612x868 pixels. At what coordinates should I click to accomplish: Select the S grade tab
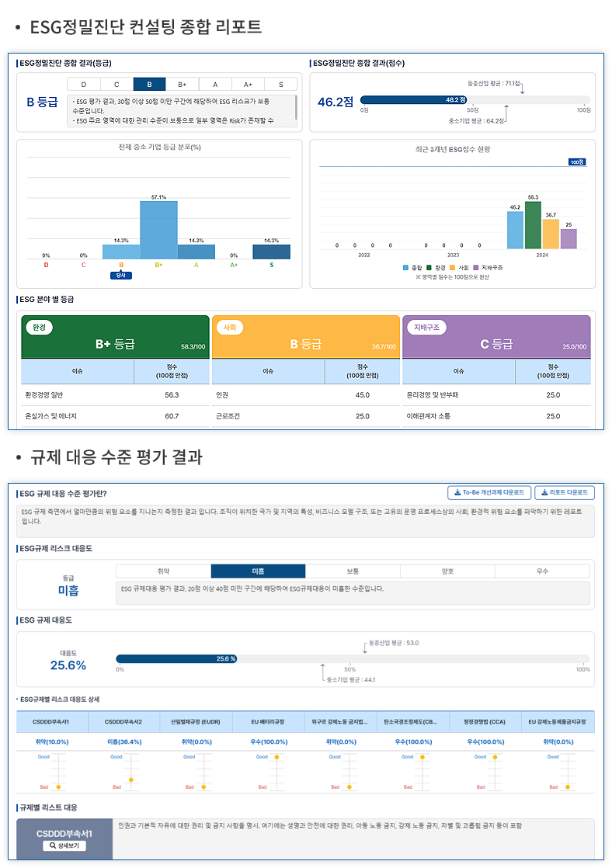point(281,84)
